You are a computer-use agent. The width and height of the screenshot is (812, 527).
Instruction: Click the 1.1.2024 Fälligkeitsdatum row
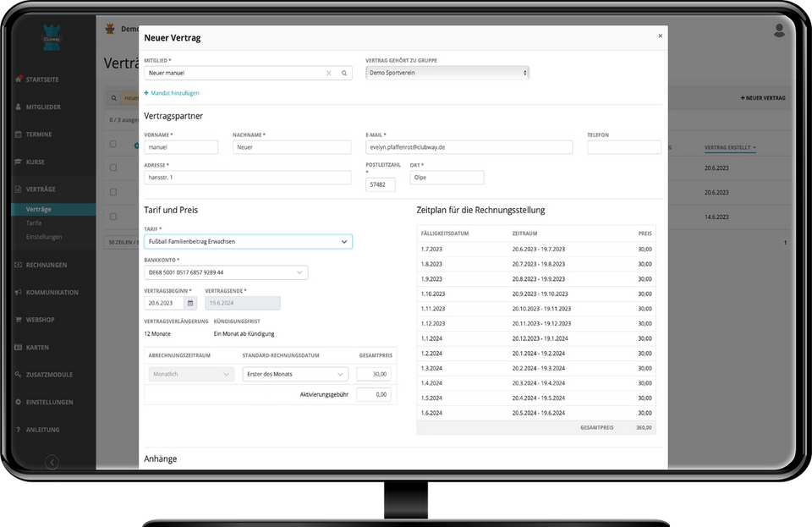pyautogui.click(x=536, y=338)
